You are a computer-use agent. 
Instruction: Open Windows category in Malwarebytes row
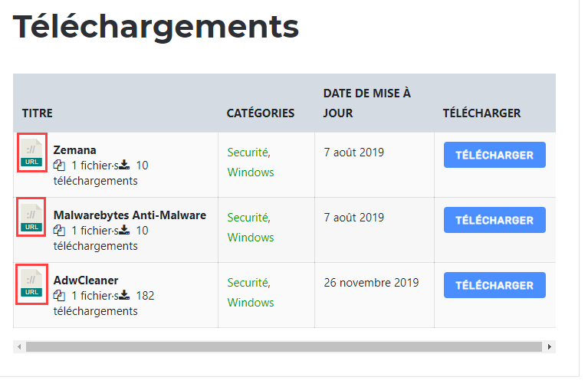pyautogui.click(x=251, y=238)
